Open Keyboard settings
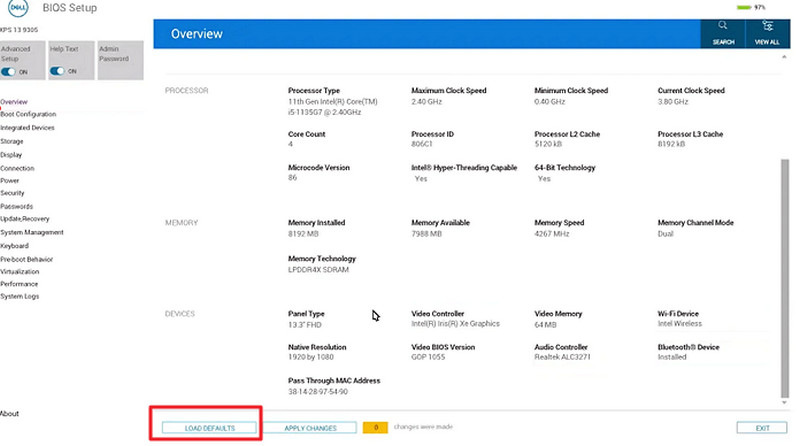 [14, 245]
